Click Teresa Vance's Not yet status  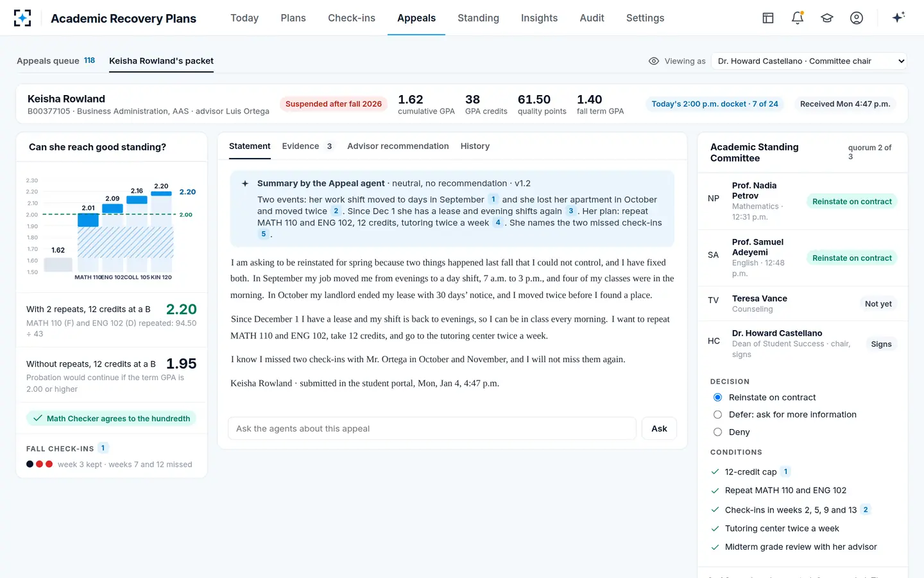point(878,304)
